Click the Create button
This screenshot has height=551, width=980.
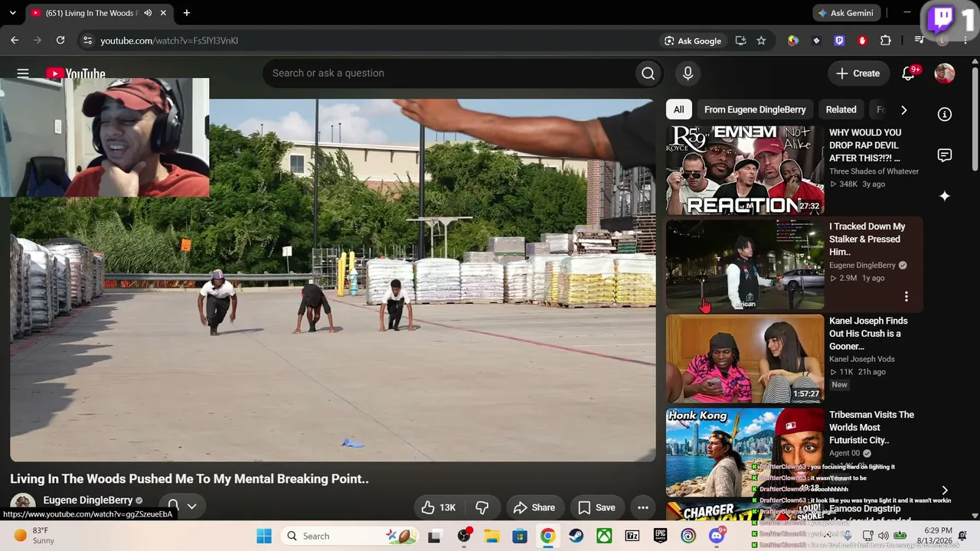click(x=858, y=73)
